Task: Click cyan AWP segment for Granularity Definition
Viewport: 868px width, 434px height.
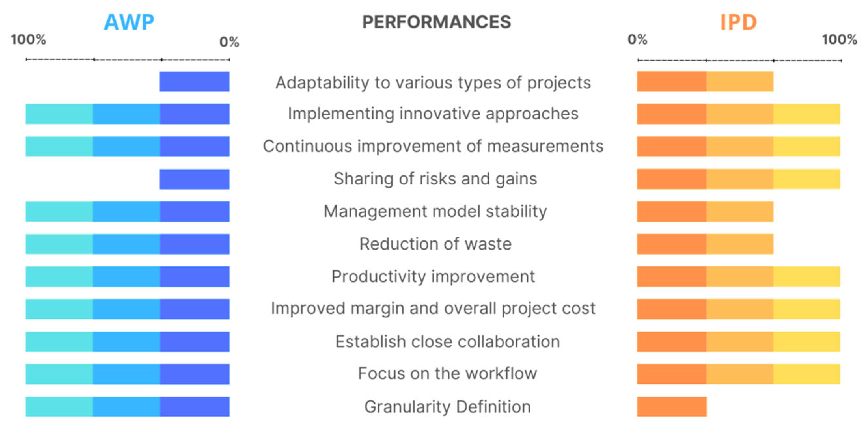Action: pos(59,406)
